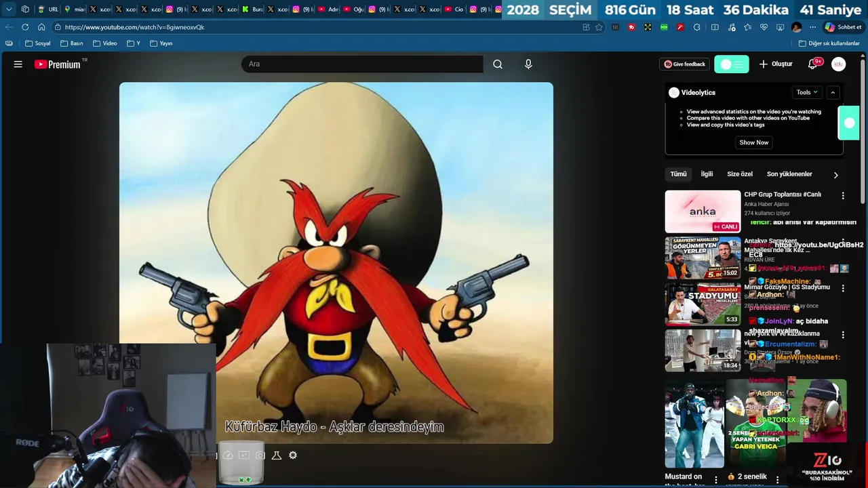Open the Sosyal bookmarks folder
Image resolution: width=868 pixels, height=488 pixels.
(x=38, y=43)
